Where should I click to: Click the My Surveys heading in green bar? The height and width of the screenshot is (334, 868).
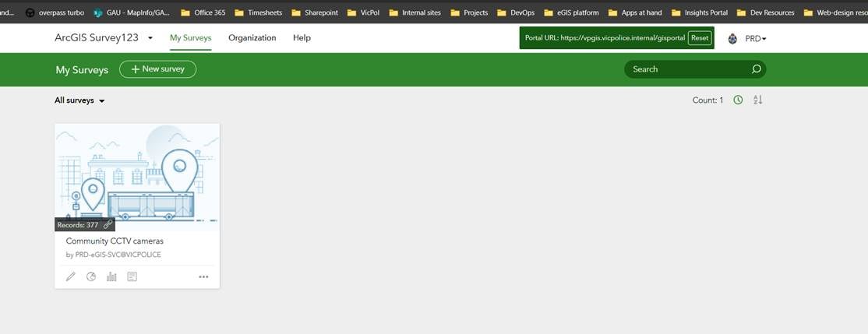(x=82, y=70)
